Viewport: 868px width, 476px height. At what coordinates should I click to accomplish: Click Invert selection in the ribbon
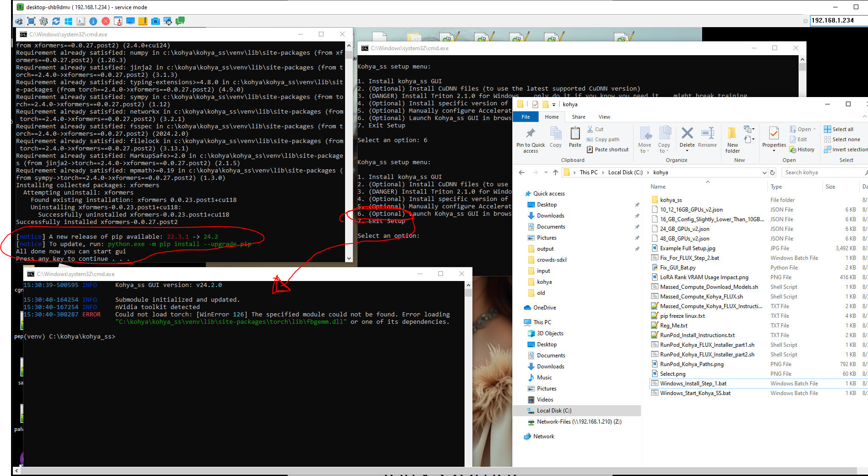click(x=846, y=149)
